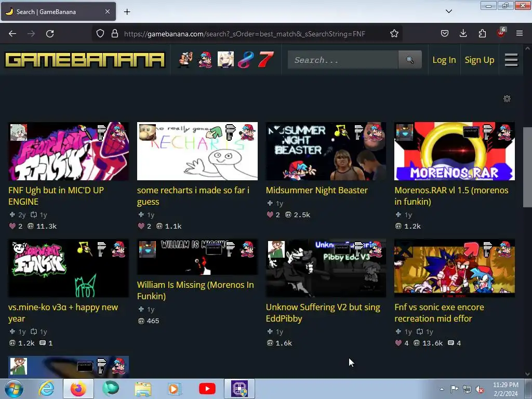The height and width of the screenshot is (399, 532).
Task: Open a new browser tab
Action: pos(127,12)
